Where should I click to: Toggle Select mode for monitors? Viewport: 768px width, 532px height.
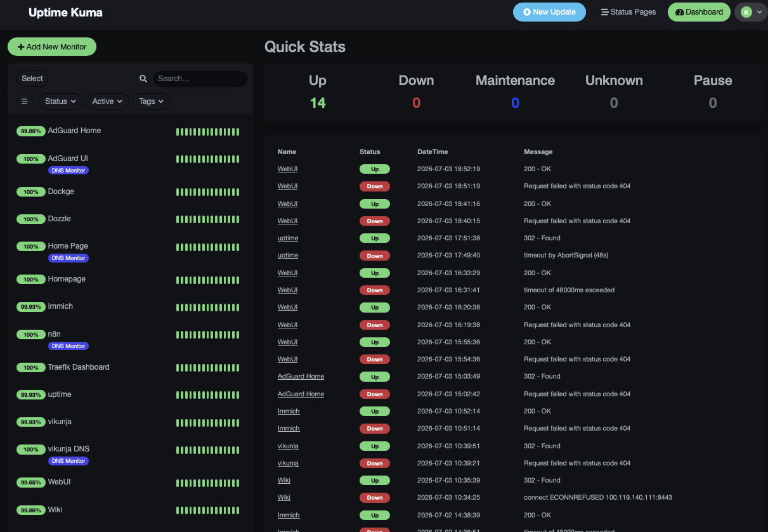[x=32, y=79]
